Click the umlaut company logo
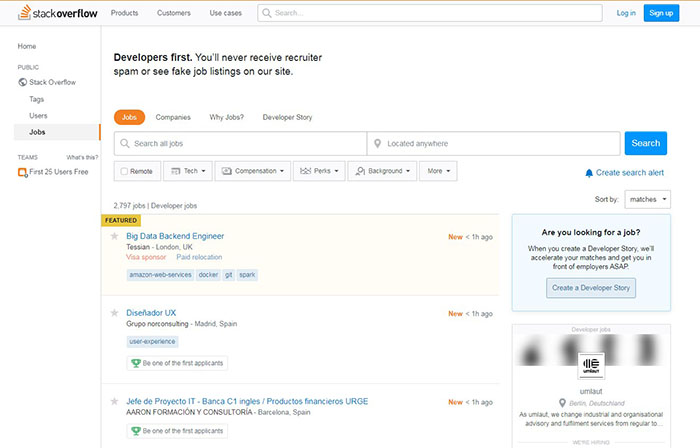Viewport: 700px width, 448px height. (591, 366)
